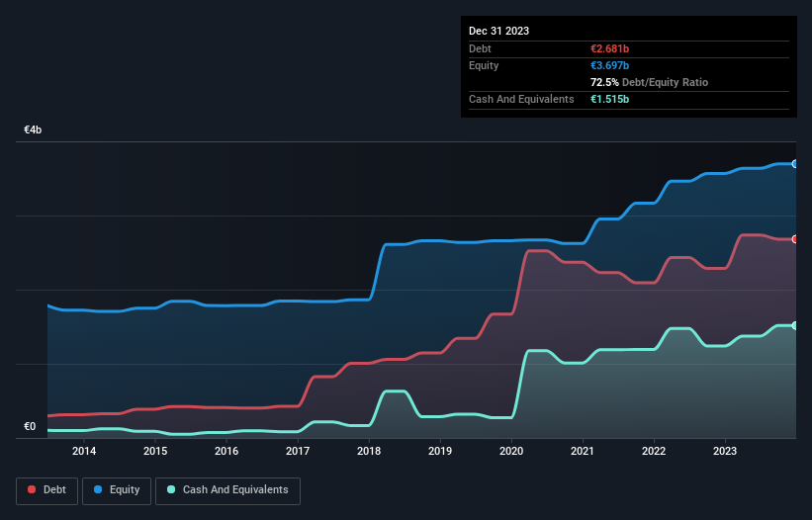Image resolution: width=812 pixels, height=520 pixels.
Task: Click the €2.681b debt value in tooltip
Action: (609, 48)
